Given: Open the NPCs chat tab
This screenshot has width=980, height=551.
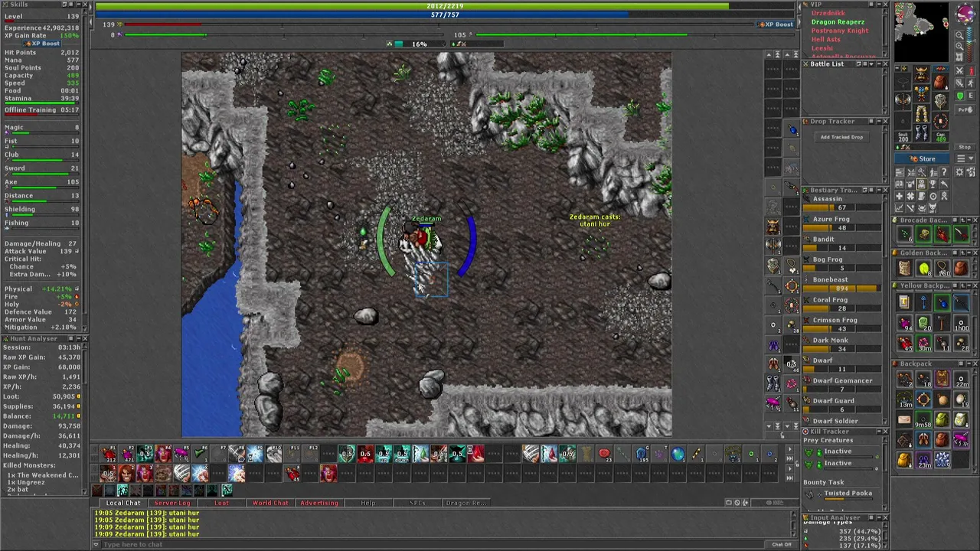Looking at the screenshot, I should coord(417,503).
